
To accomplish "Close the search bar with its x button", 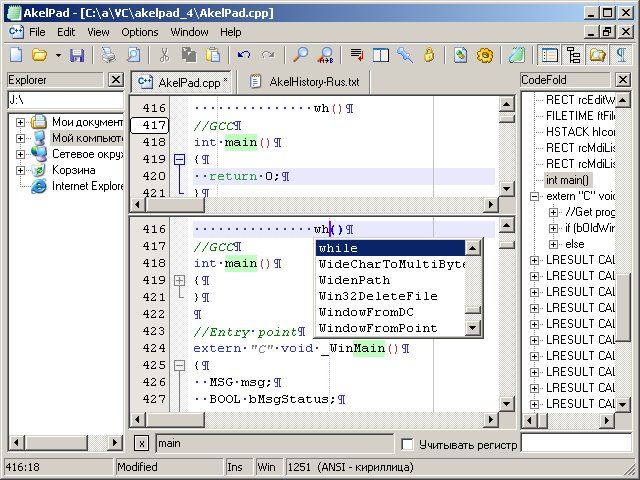I will point(141,444).
